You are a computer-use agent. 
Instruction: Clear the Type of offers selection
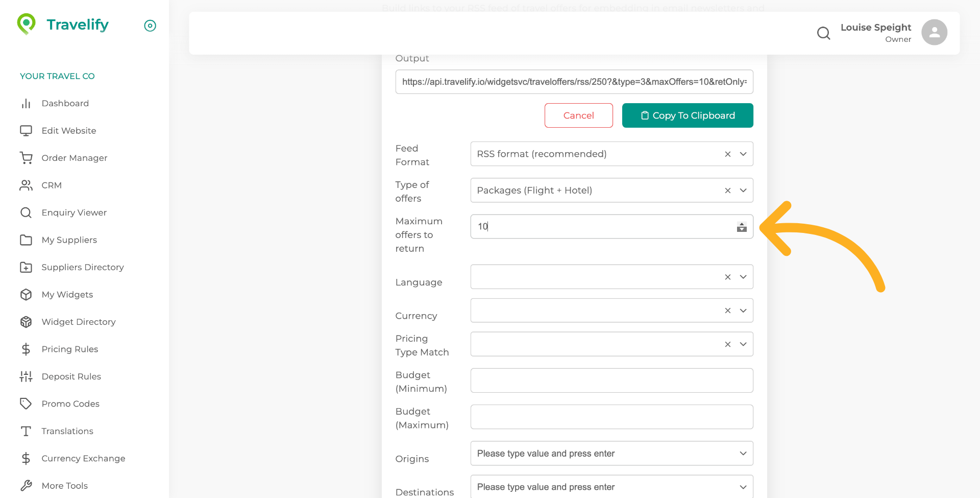coord(728,191)
